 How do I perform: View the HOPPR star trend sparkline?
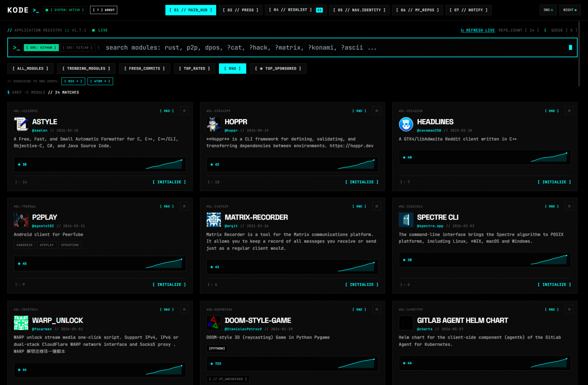tap(356, 164)
